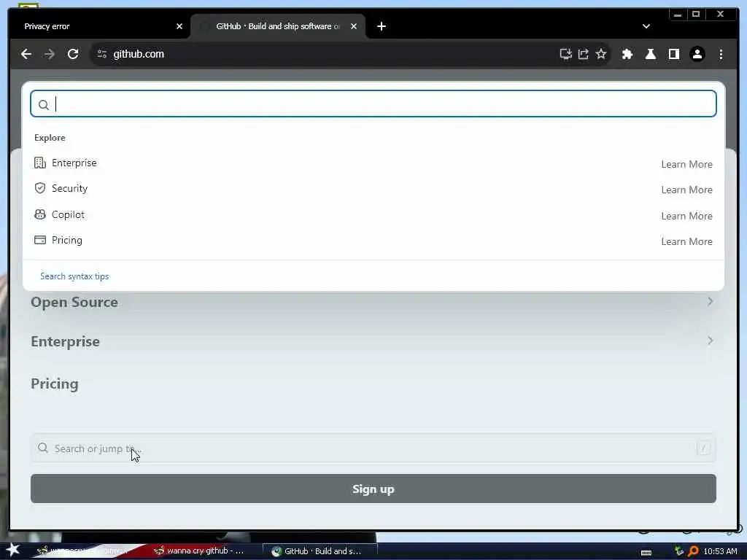Click the Sign up button
The width and height of the screenshot is (747, 560).
[x=373, y=489]
